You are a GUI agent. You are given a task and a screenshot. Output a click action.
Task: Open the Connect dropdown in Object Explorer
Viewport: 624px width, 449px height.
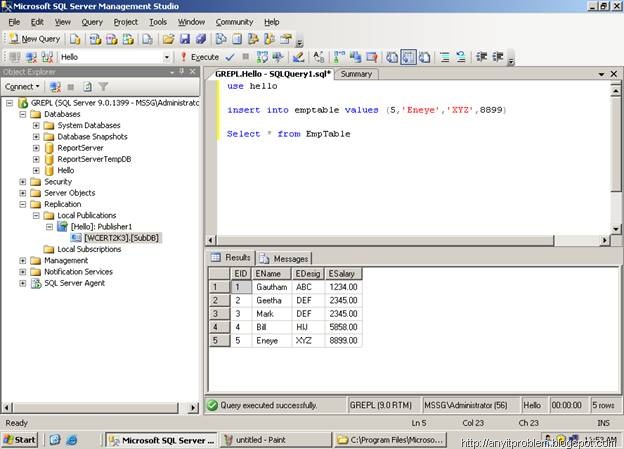22,86
